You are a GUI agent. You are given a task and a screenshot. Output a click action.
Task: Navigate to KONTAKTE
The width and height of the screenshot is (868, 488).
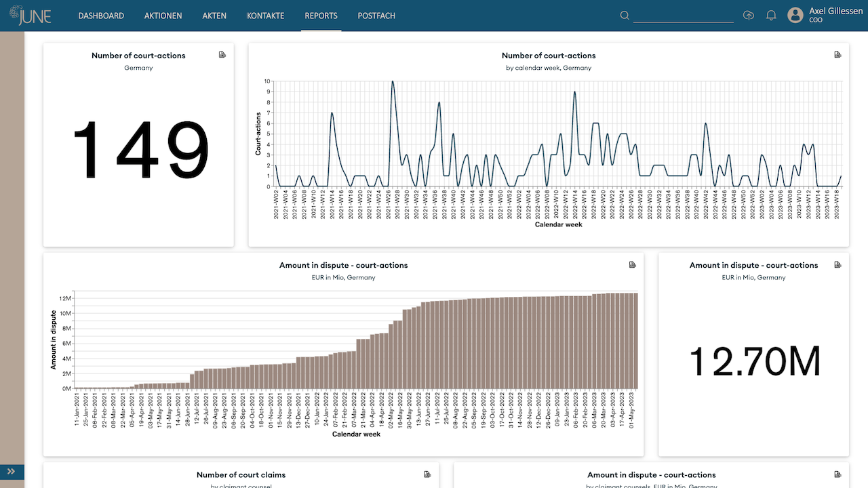[266, 16]
